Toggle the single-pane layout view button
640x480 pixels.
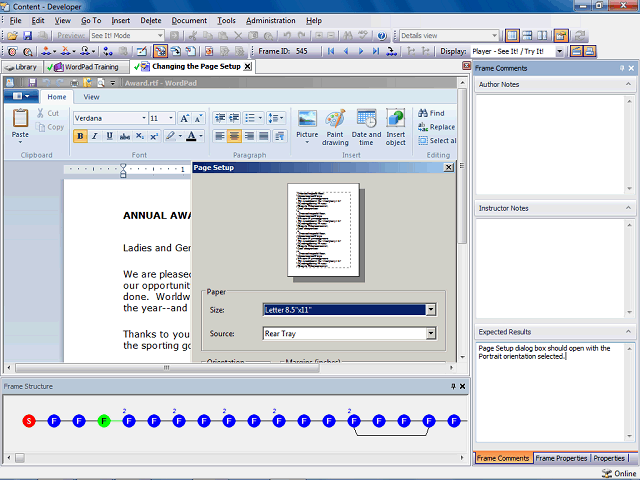coord(512,36)
